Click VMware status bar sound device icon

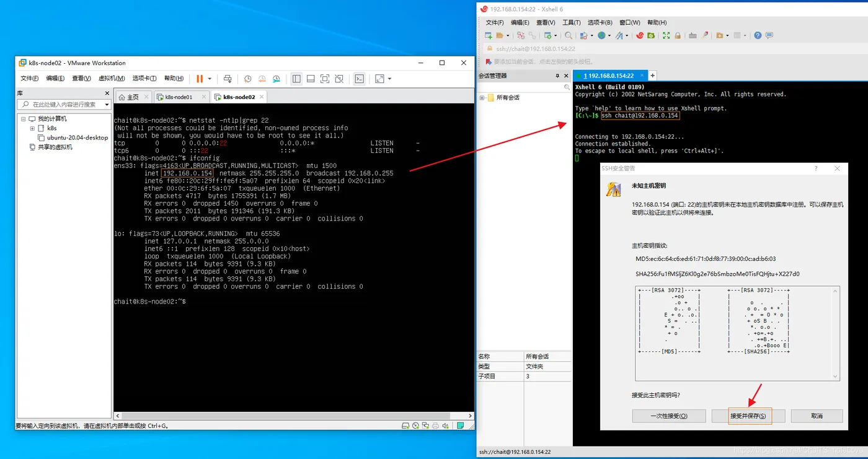pyautogui.click(x=445, y=426)
